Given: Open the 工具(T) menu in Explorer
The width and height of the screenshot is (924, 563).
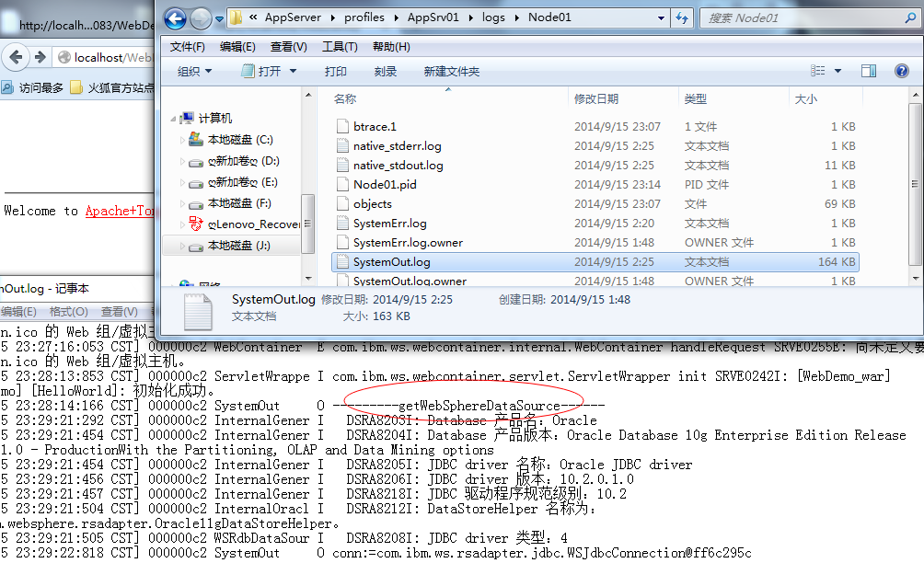Looking at the screenshot, I should pos(340,47).
